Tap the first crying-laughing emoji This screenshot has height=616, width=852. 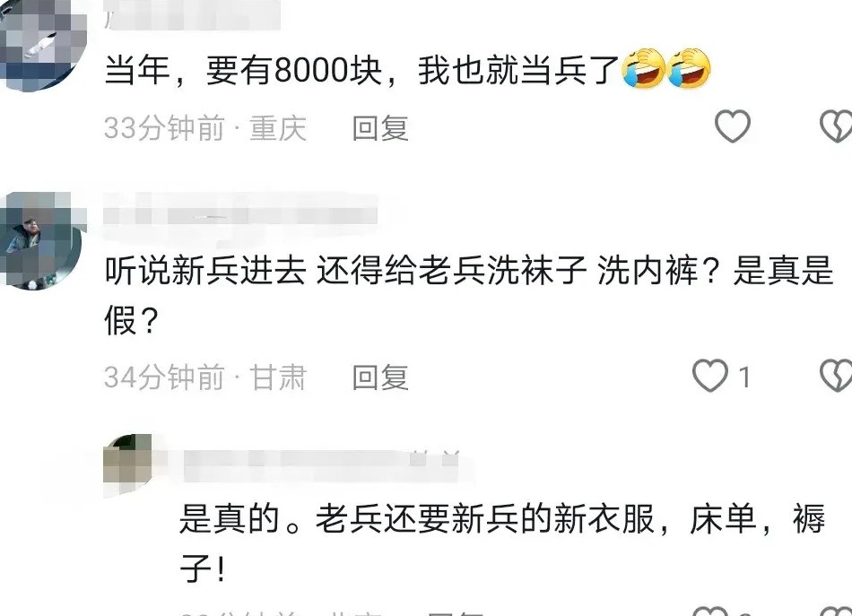[x=644, y=68]
